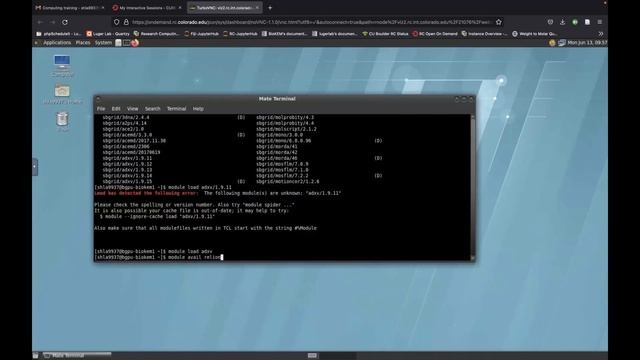This screenshot has width=640, height=360.
Task: Open the browser downloads icon
Action: tap(562, 22)
